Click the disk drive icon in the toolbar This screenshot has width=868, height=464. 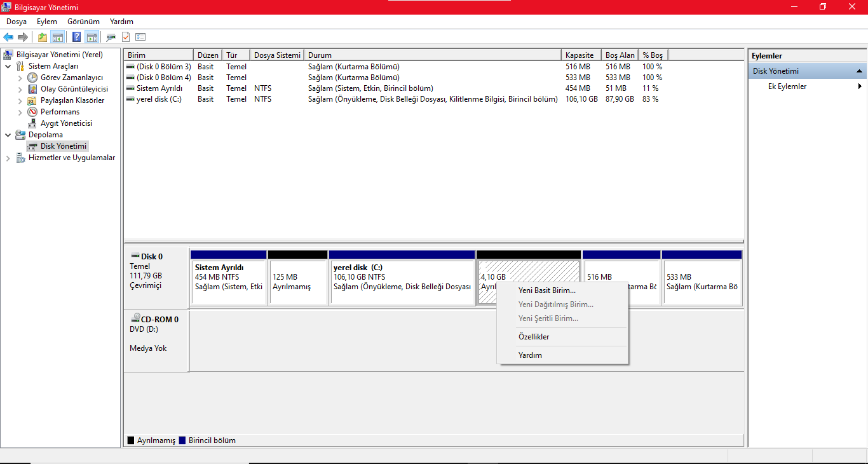(111, 37)
